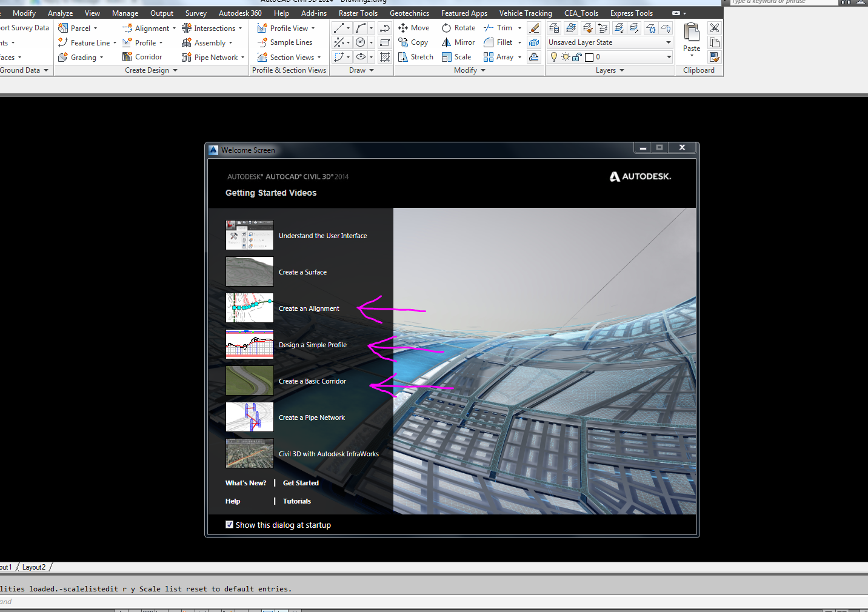This screenshot has height=612, width=868.
Task: Select the Copy tool in Modify panel
Action: (x=413, y=42)
